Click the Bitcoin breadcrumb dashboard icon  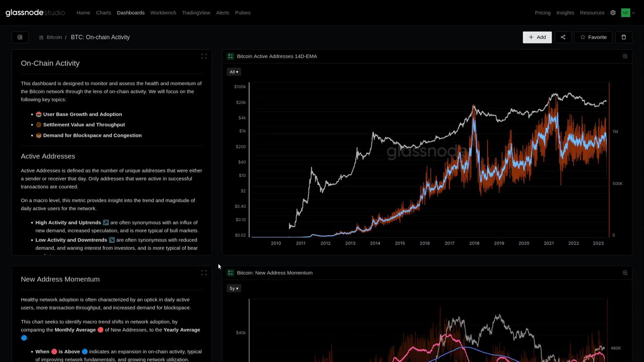(x=41, y=37)
